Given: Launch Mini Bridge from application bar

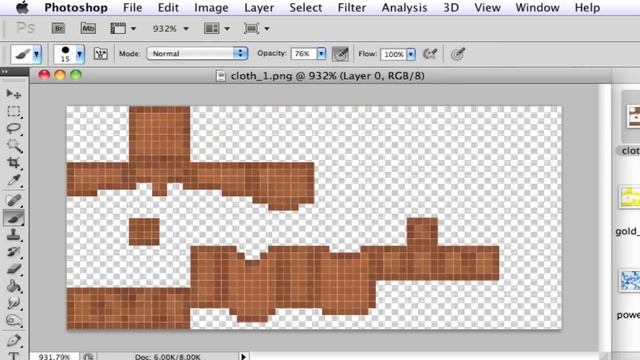Looking at the screenshot, I should coord(88,29).
